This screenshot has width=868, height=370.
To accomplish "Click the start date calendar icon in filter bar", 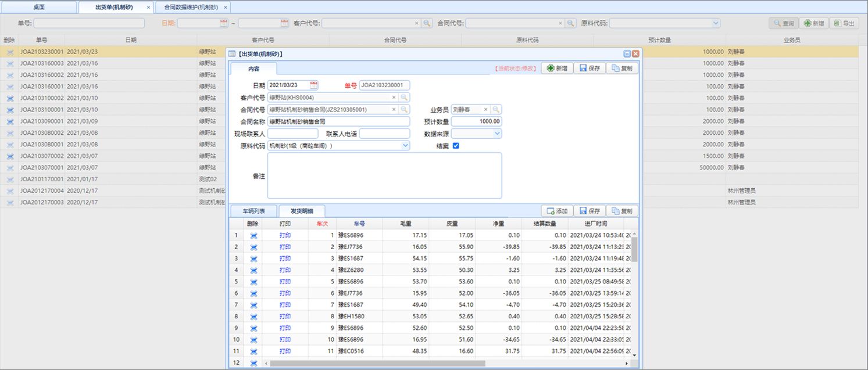I will [224, 23].
